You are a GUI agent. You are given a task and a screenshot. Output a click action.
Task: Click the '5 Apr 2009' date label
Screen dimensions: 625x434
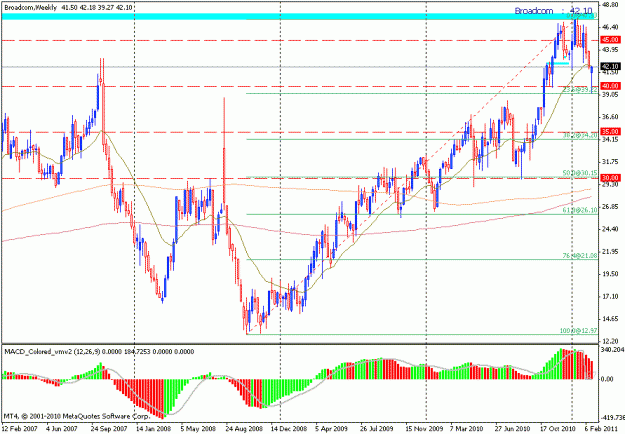coord(332,428)
